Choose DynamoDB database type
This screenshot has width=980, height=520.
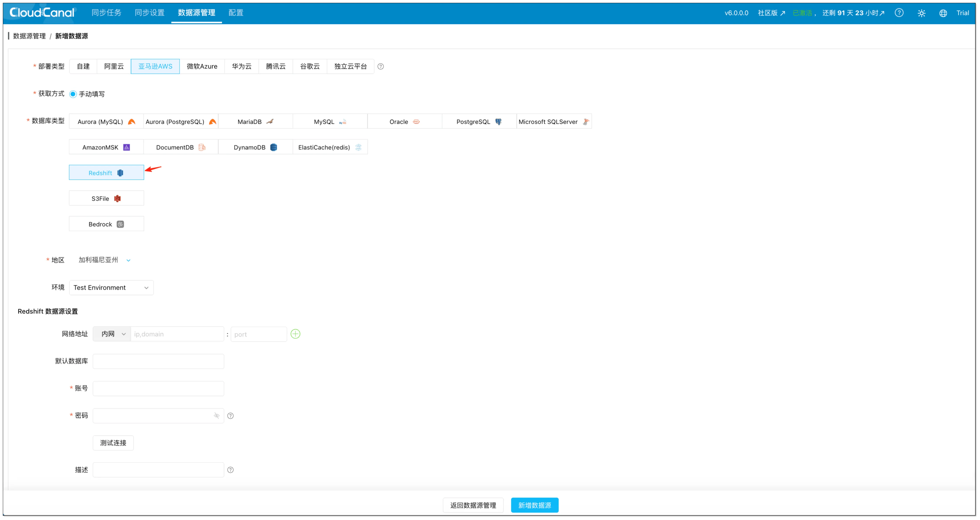[255, 147]
